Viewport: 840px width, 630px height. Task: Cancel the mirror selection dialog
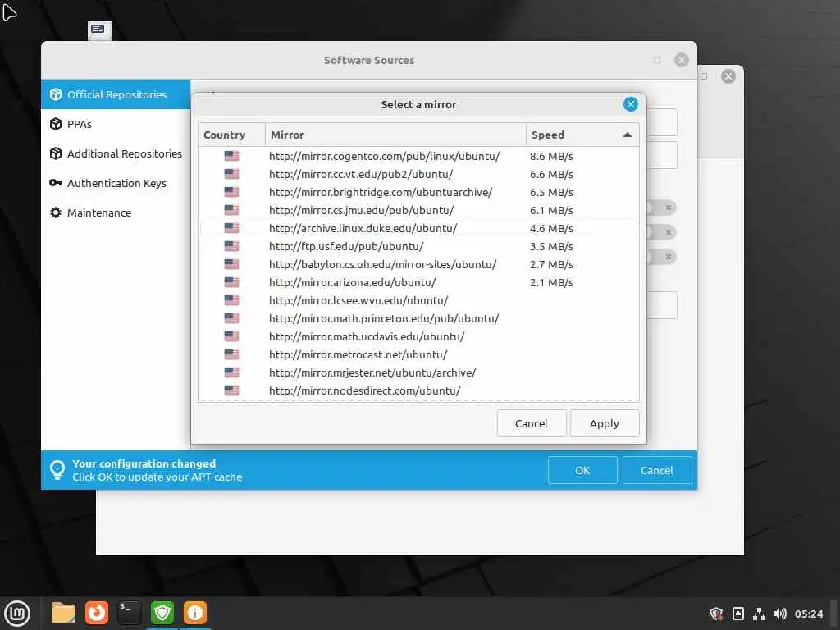point(532,423)
